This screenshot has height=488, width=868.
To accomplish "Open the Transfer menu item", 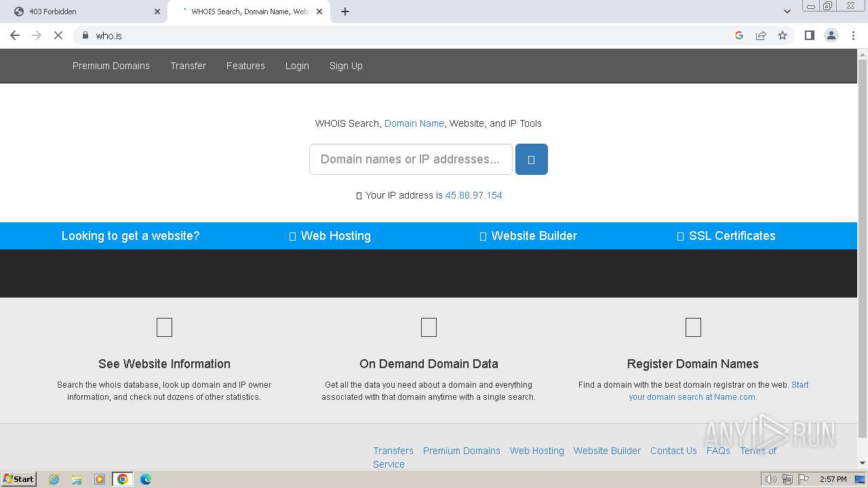I will [189, 66].
